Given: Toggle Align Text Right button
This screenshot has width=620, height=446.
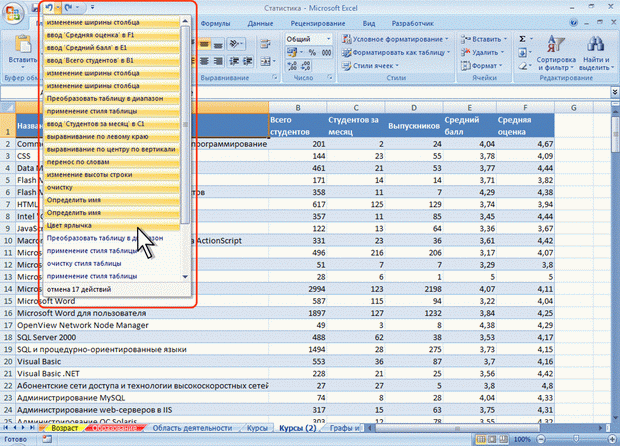Looking at the screenshot, I should tap(218, 61).
